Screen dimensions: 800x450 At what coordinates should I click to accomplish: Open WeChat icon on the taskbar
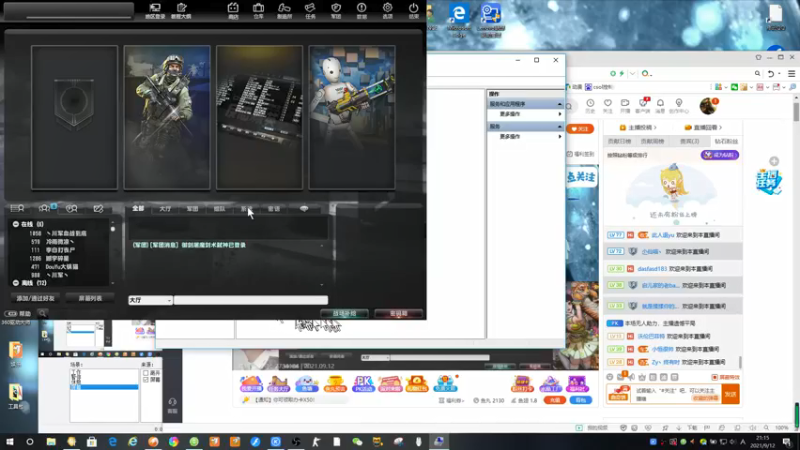pyautogui.click(x=357, y=442)
